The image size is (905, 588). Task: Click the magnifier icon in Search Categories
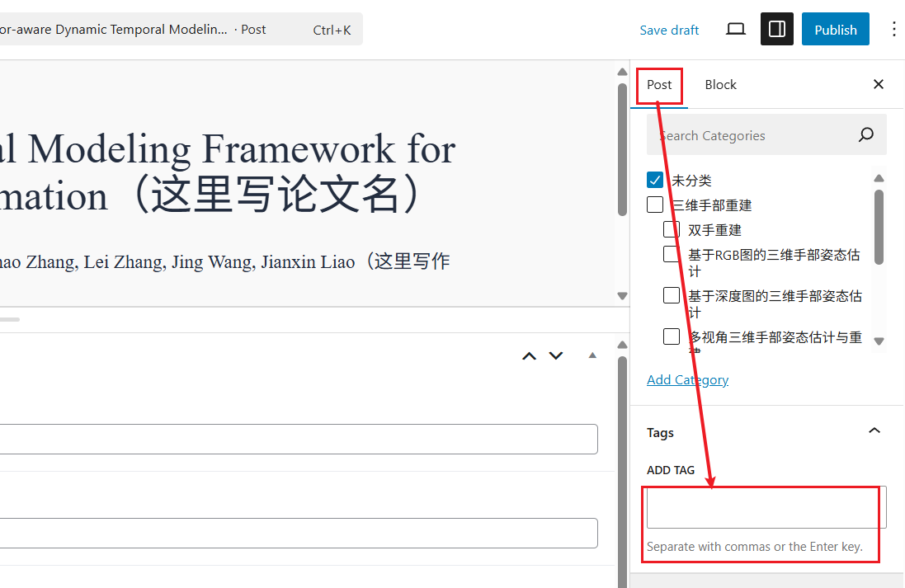tap(865, 135)
